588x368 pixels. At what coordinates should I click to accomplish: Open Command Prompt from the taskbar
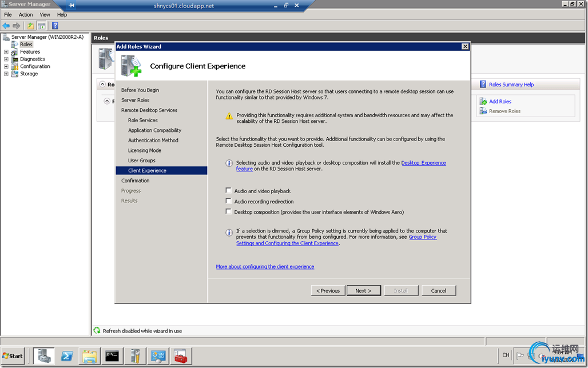pos(112,355)
